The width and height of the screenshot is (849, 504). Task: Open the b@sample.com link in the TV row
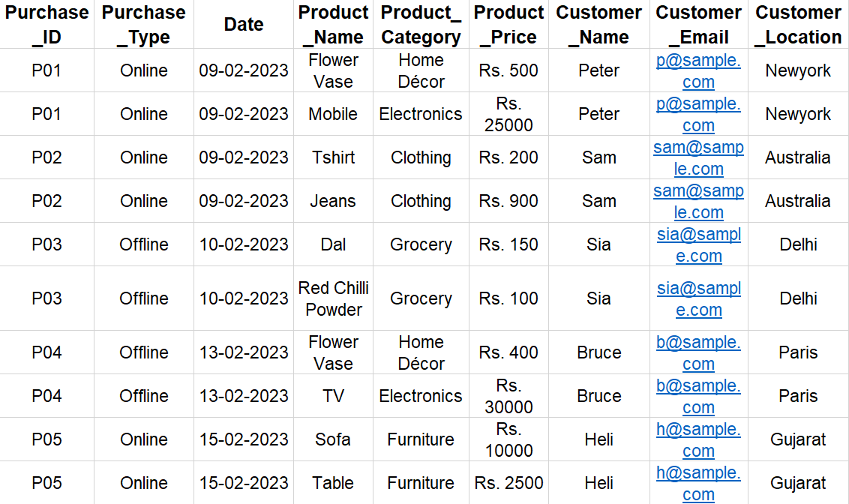pyautogui.click(x=698, y=396)
